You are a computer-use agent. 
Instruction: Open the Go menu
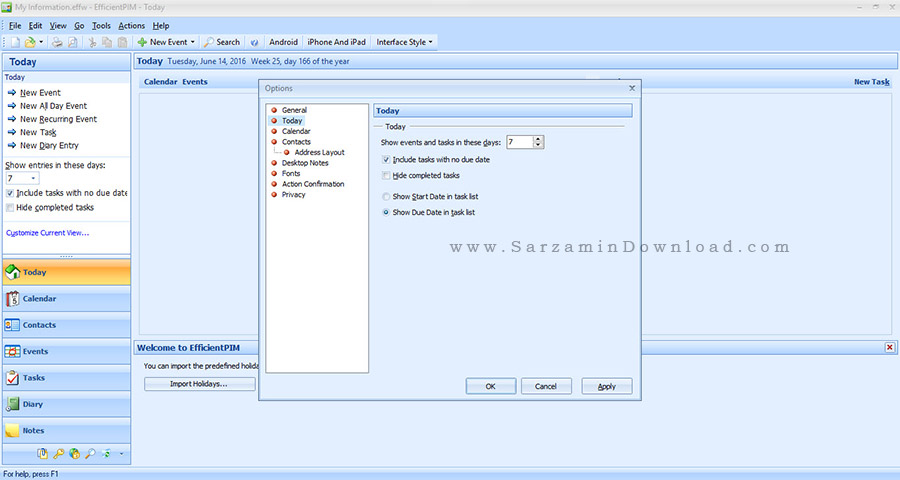pos(79,26)
